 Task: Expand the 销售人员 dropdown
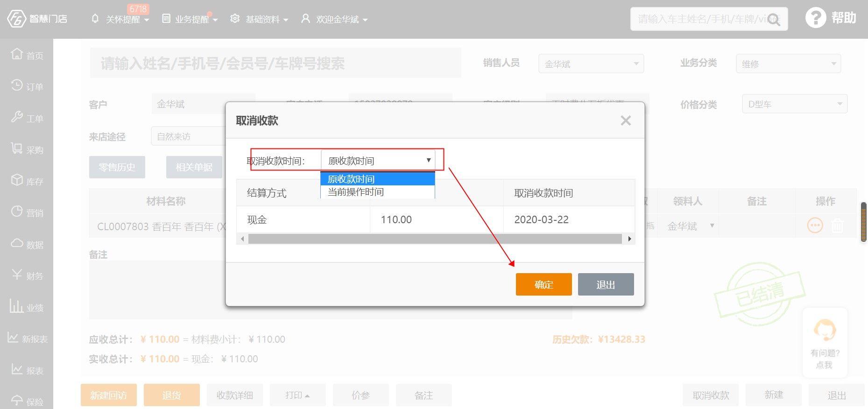(x=591, y=63)
